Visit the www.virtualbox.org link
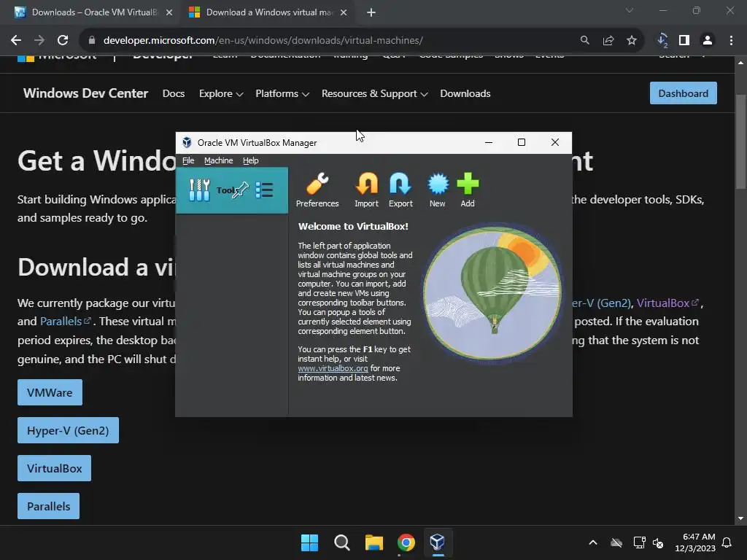This screenshot has width=747, height=560. click(333, 368)
